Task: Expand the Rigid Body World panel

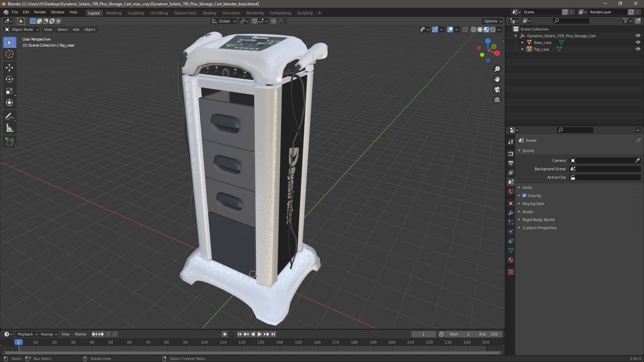Action: tap(538, 220)
